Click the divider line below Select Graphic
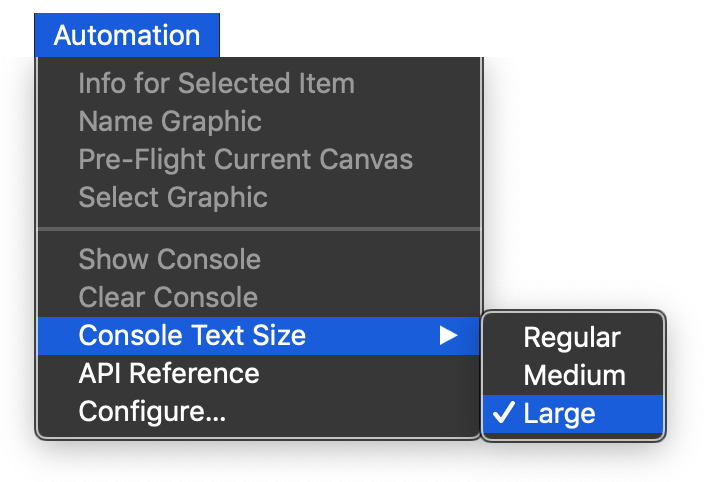Viewport: 704px width, 482px height. tap(258, 228)
